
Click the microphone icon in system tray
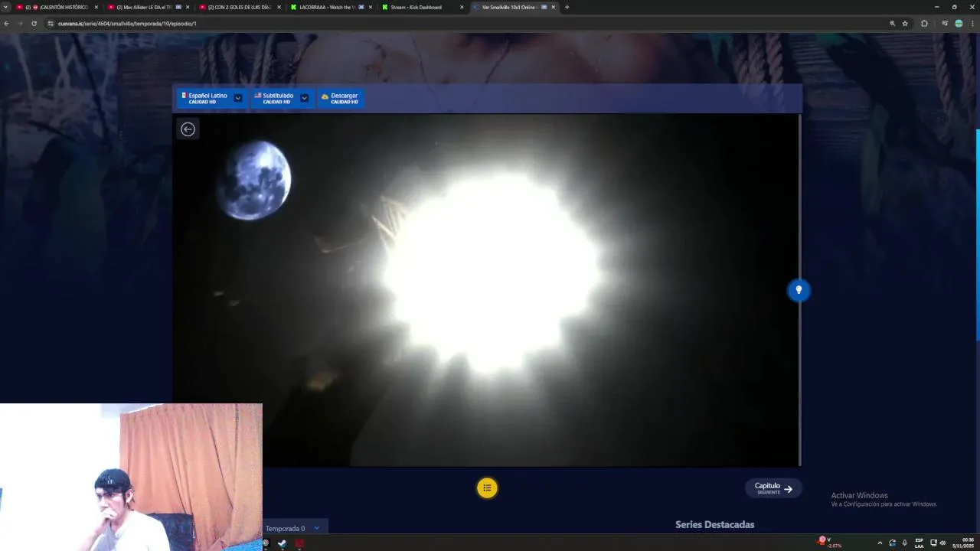pos(905,543)
